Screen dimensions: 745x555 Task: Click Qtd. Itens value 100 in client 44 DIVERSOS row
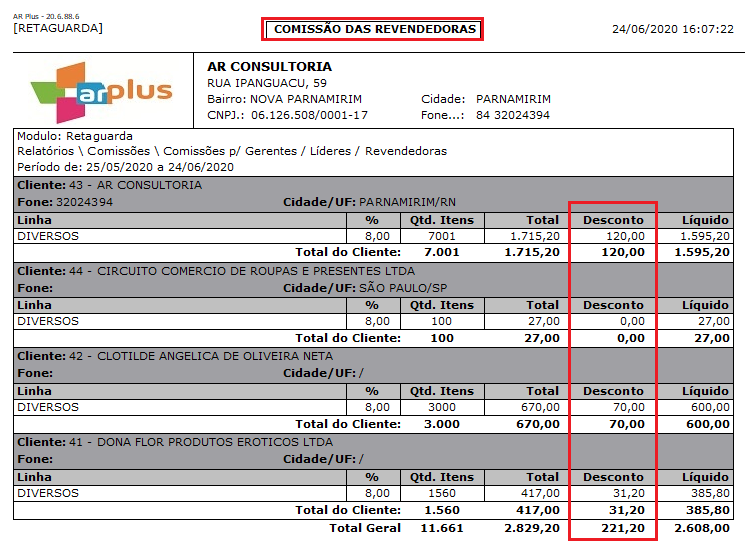click(441, 321)
